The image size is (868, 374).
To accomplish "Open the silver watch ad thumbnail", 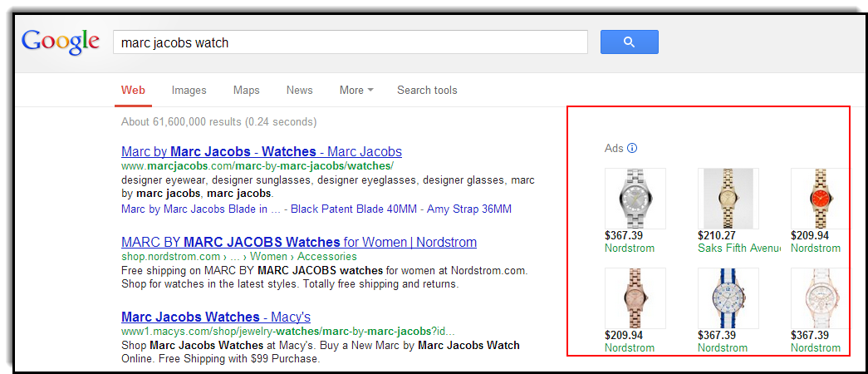I will pos(635,199).
